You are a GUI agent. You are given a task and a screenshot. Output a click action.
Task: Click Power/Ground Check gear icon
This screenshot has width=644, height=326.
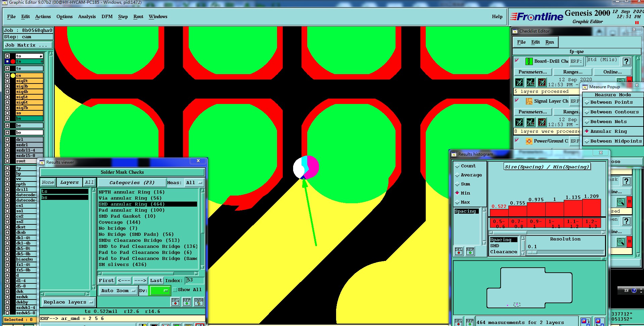point(529,141)
